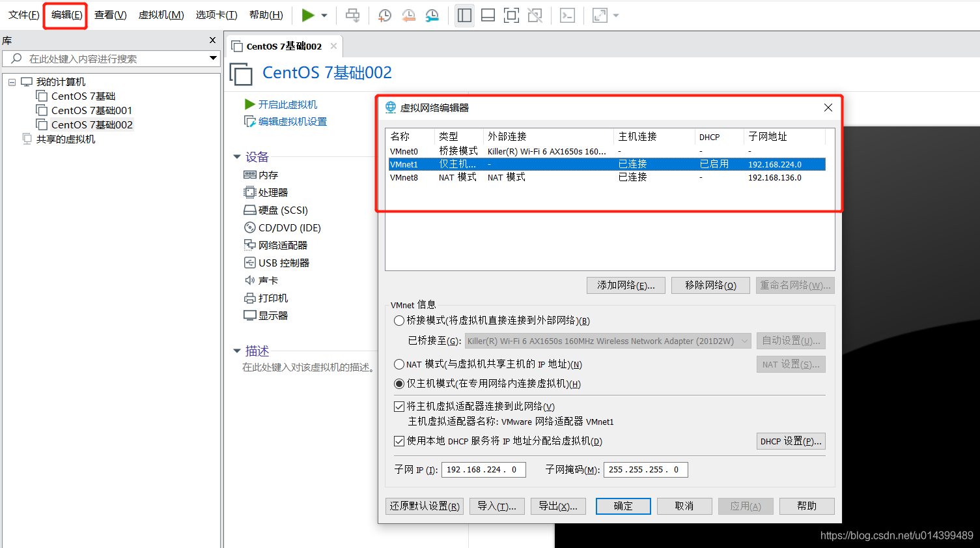The height and width of the screenshot is (548, 980).
Task: Click the subnet IP input field
Action: point(483,469)
